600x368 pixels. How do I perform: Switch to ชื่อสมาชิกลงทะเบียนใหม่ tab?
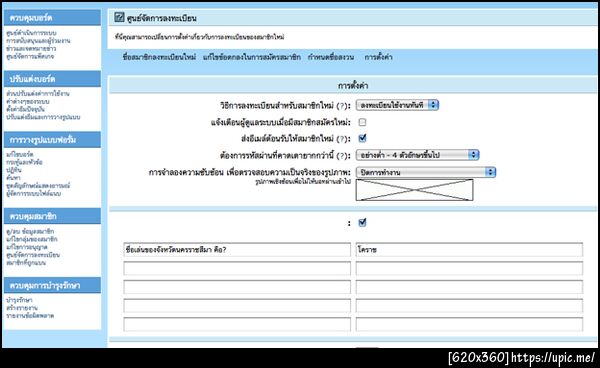point(159,57)
